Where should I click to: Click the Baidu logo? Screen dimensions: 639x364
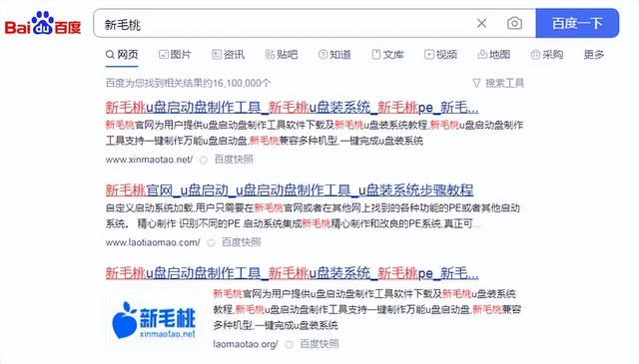click(43, 23)
